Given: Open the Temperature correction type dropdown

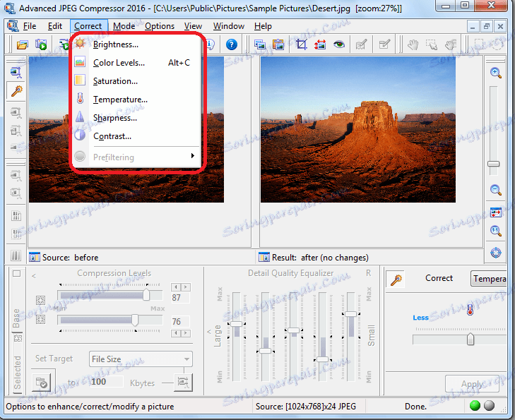Looking at the screenshot, I should (490, 279).
